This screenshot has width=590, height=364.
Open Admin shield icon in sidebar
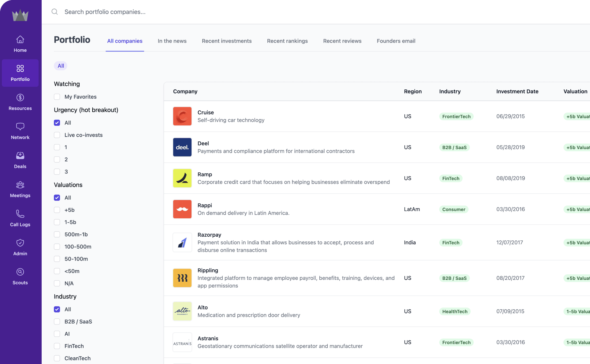(20, 243)
